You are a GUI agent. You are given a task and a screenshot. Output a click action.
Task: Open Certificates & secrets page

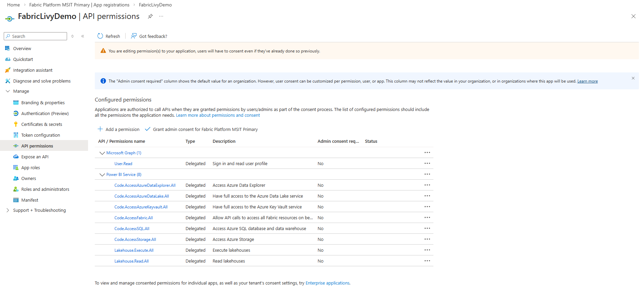(x=42, y=125)
